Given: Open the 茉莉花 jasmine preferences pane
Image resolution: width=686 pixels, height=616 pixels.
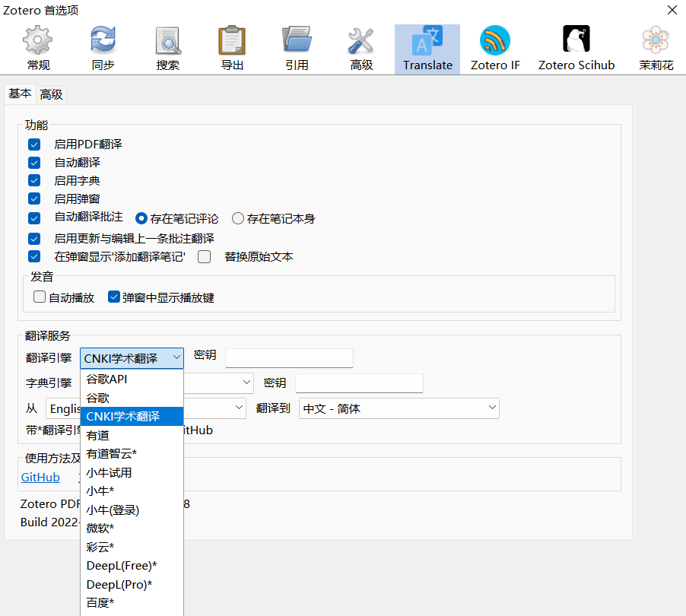Looking at the screenshot, I should coord(656,49).
